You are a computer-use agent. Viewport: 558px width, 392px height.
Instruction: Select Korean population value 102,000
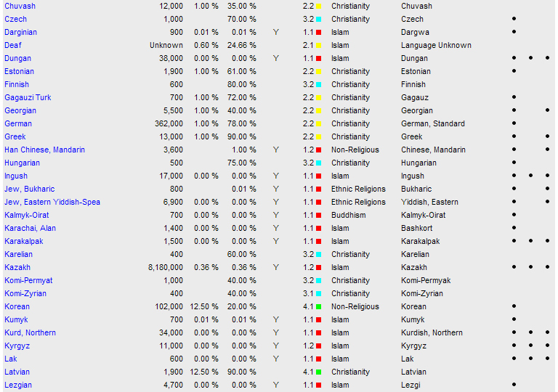click(x=169, y=306)
